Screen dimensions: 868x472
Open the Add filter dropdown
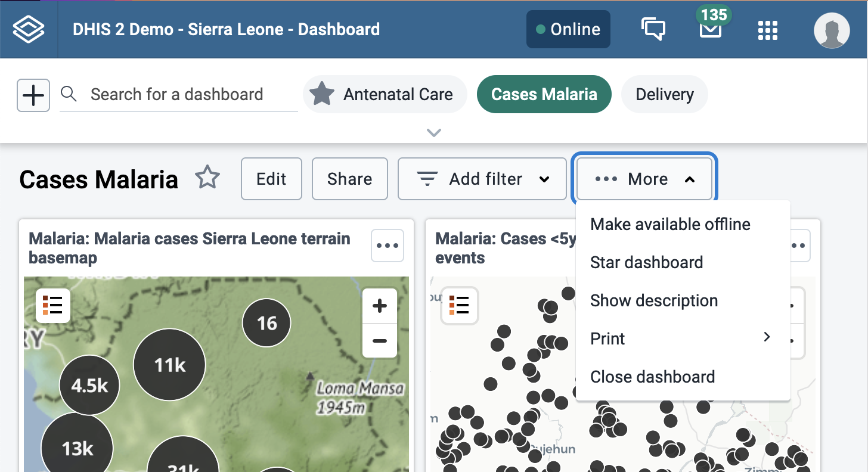[x=482, y=178]
